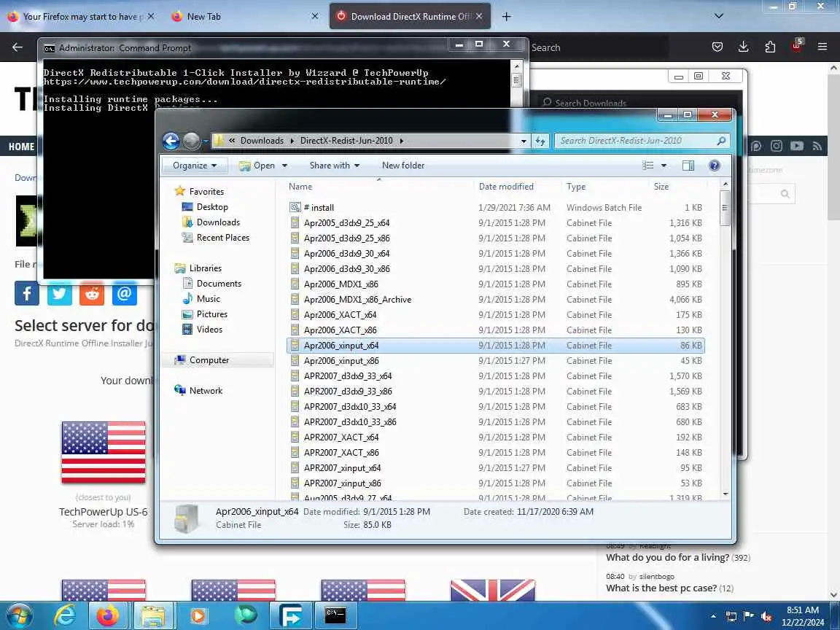Open the recent pages dropdown beside forward arrow
The image size is (840, 630).
coord(205,141)
